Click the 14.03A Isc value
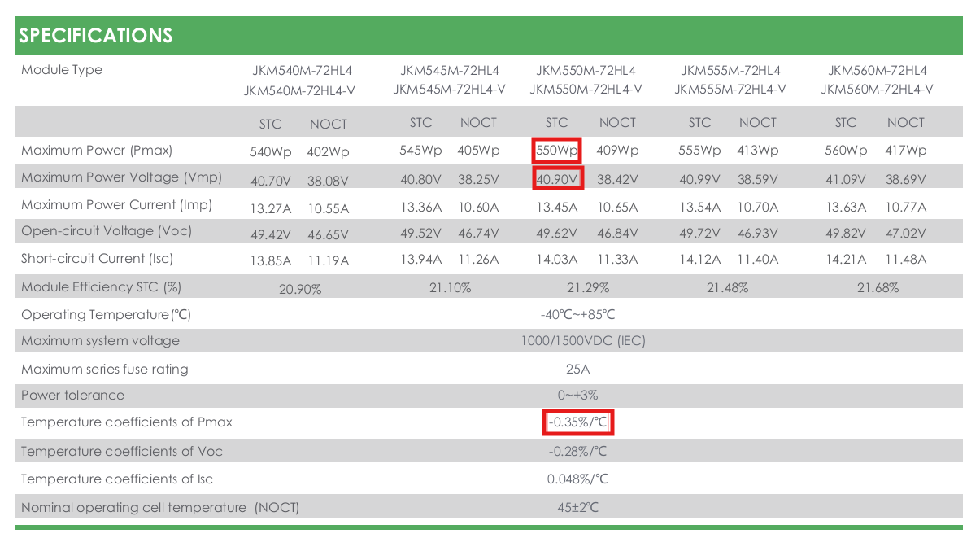Viewport: 980px width, 538px height. coord(557,260)
